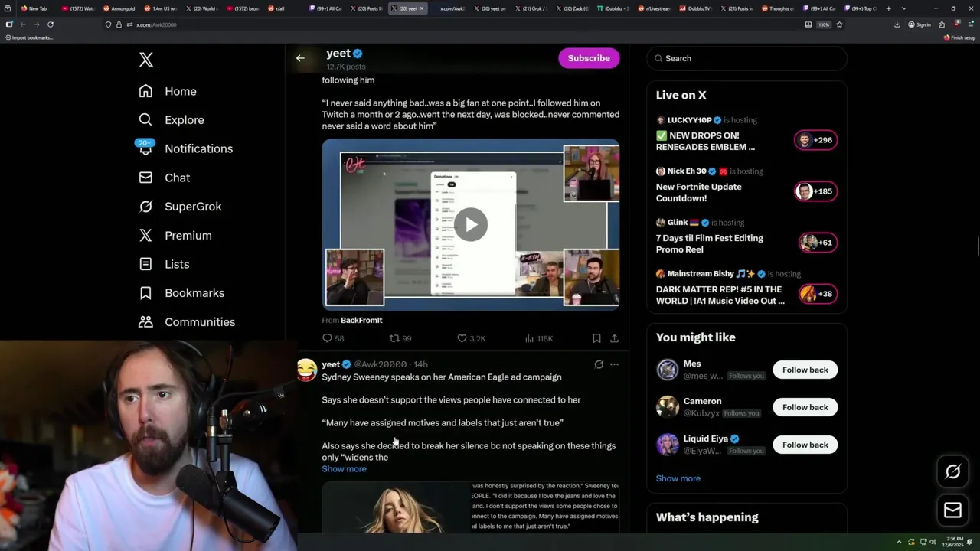Open SuperGrok from the sidebar
Viewport: 980px width, 551px height.
tap(180, 207)
